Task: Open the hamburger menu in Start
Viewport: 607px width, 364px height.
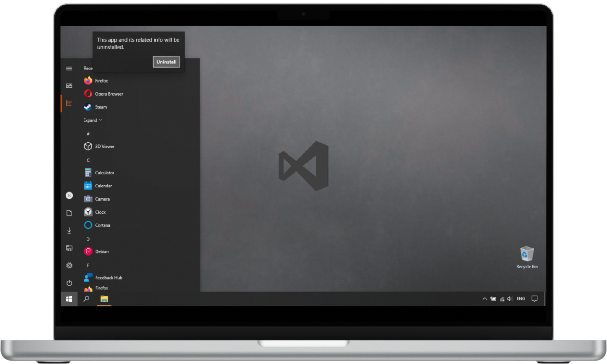Action: 69,69
